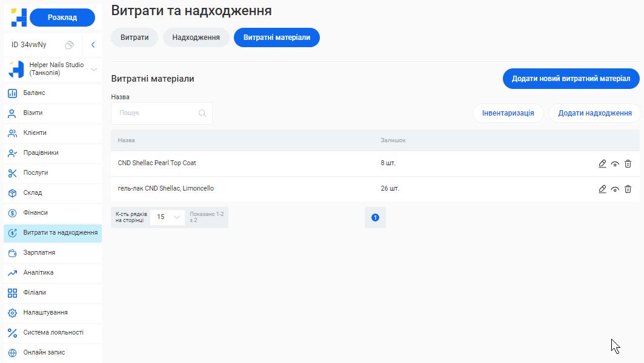Switch to the Витрати tab
The width and height of the screenshot is (644, 363).
click(134, 38)
